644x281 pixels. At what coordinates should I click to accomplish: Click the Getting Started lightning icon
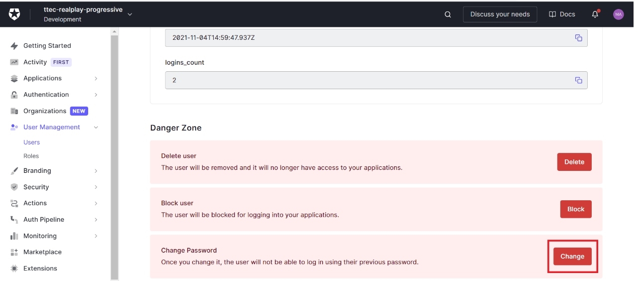point(14,46)
